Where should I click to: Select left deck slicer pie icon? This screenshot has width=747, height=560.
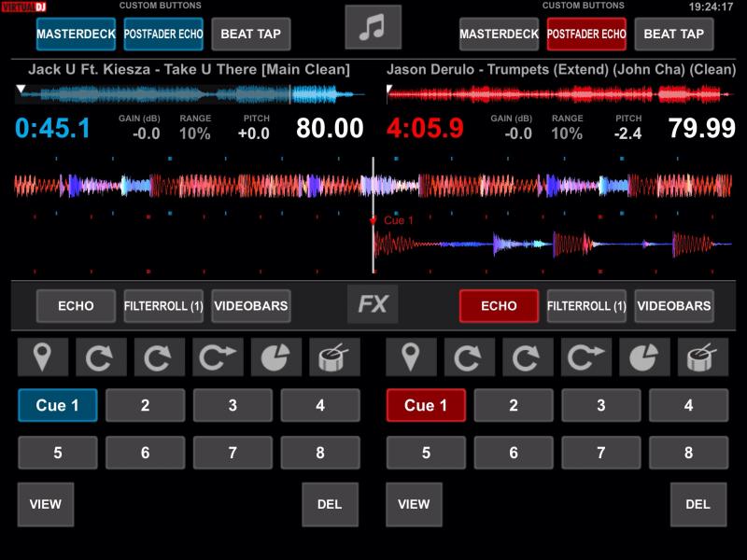(x=276, y=357)
